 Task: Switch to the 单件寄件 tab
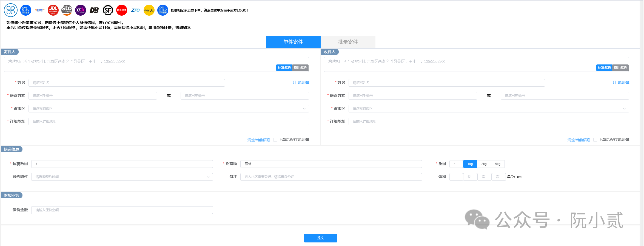[293, 42]
